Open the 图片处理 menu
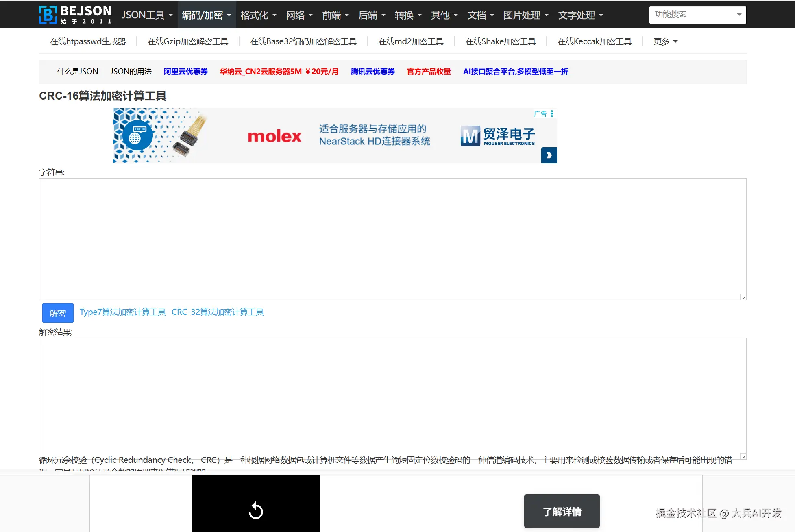795x532 pixels. [526, 15]
